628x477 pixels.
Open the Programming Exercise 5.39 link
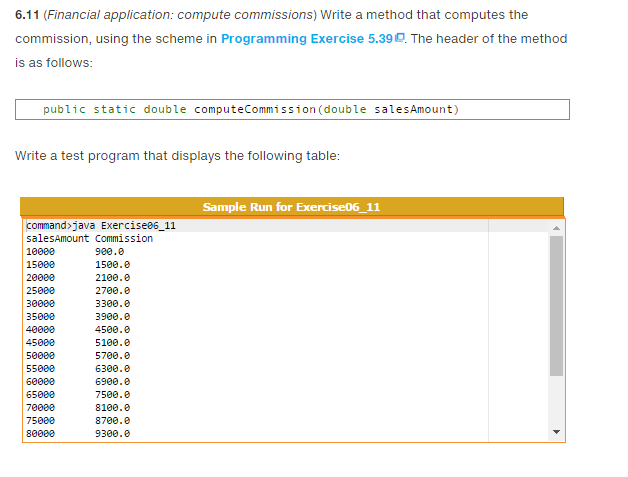[x=307, y=39]
